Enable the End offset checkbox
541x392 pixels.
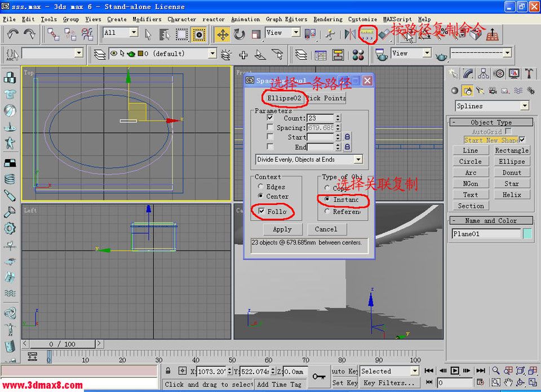[x=270, y=146]
